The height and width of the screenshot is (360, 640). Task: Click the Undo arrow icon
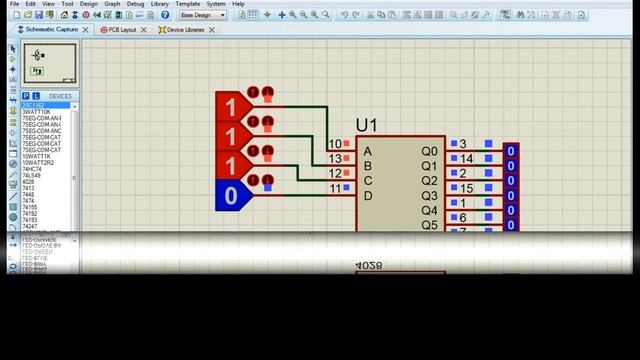(x=344, y=15)
